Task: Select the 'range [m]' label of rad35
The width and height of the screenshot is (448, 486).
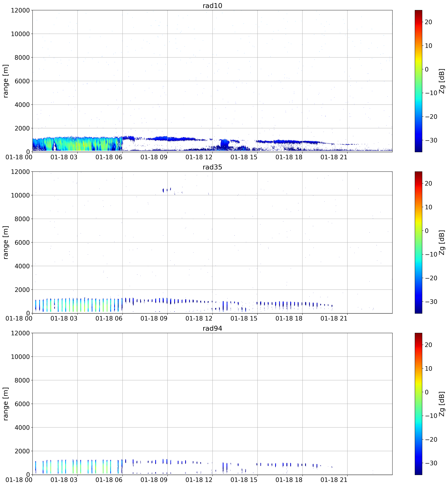Action: (6, 242)
